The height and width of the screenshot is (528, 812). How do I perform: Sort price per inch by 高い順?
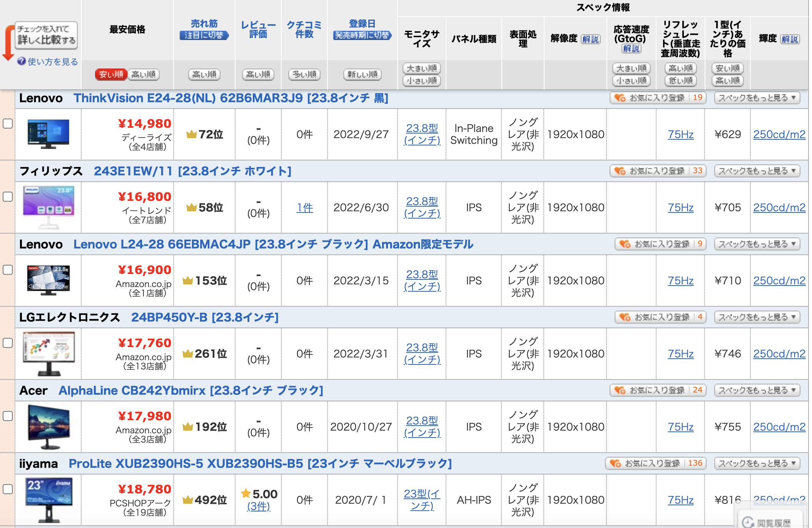[728, 81]
